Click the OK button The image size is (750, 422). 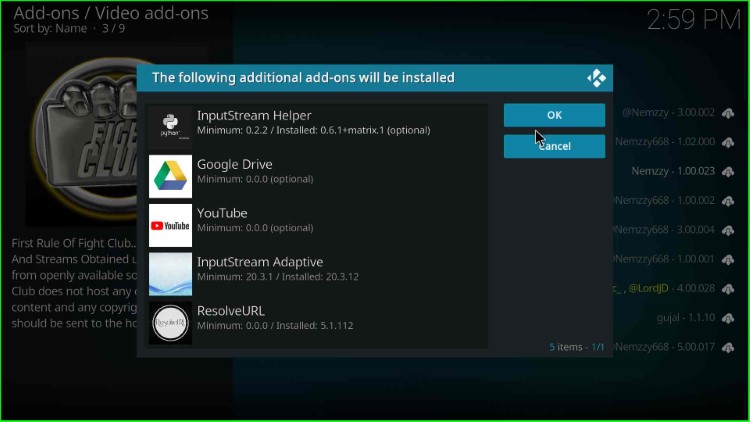[554, 115]
